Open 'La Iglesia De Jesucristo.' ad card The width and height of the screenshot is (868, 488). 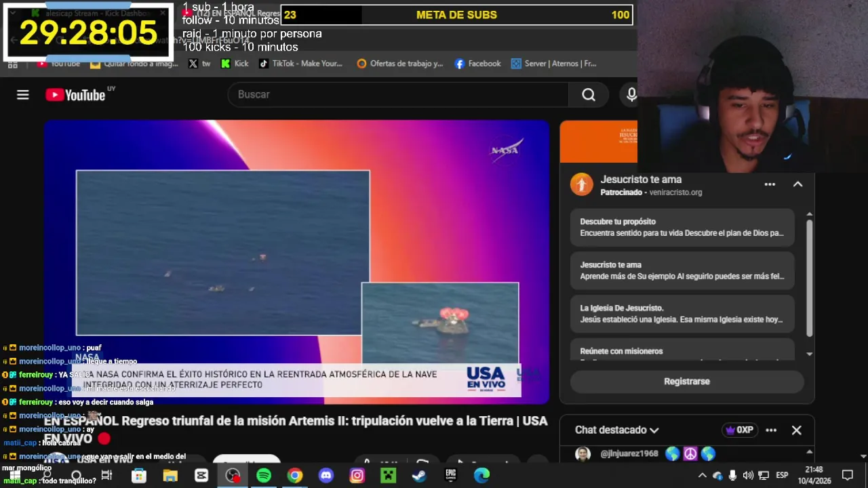pos(682,314)
